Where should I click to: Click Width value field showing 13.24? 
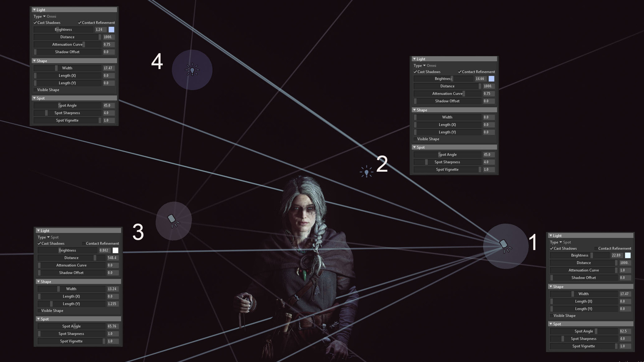tap(112, 289)
